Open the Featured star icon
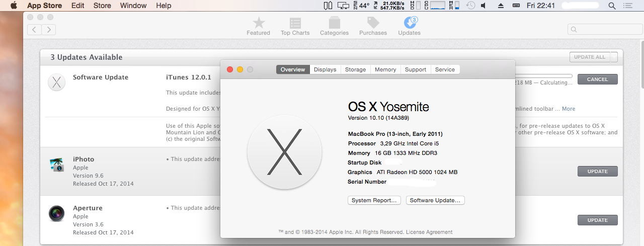 (x=258, y=23)
